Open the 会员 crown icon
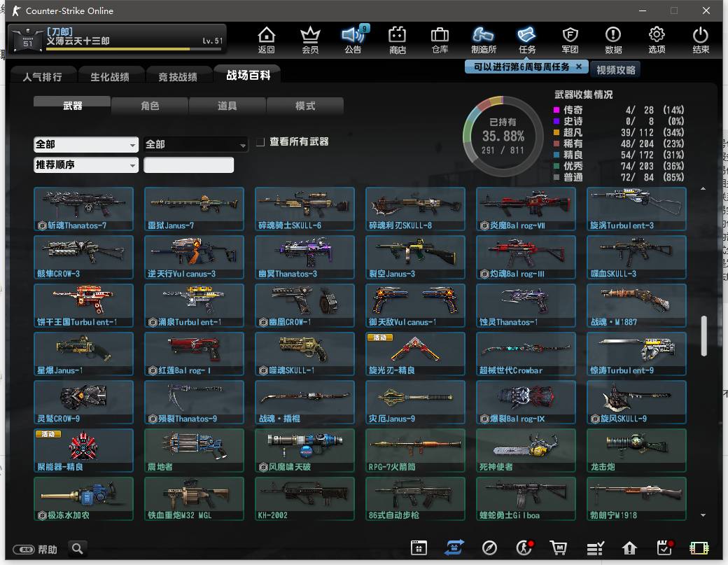Screen dimensions: 728x565 point(310,40)
